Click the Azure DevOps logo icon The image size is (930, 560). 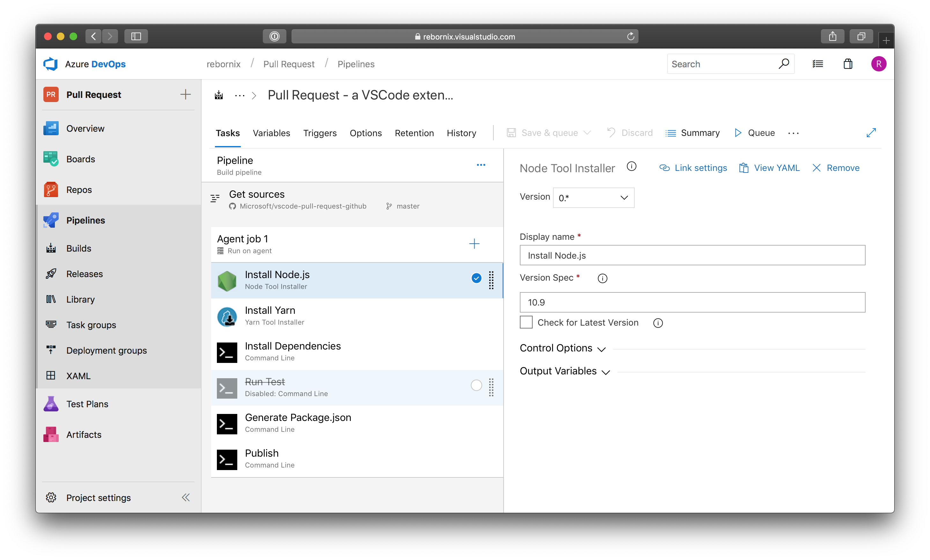pyautogui.click(x=51, y=64)
